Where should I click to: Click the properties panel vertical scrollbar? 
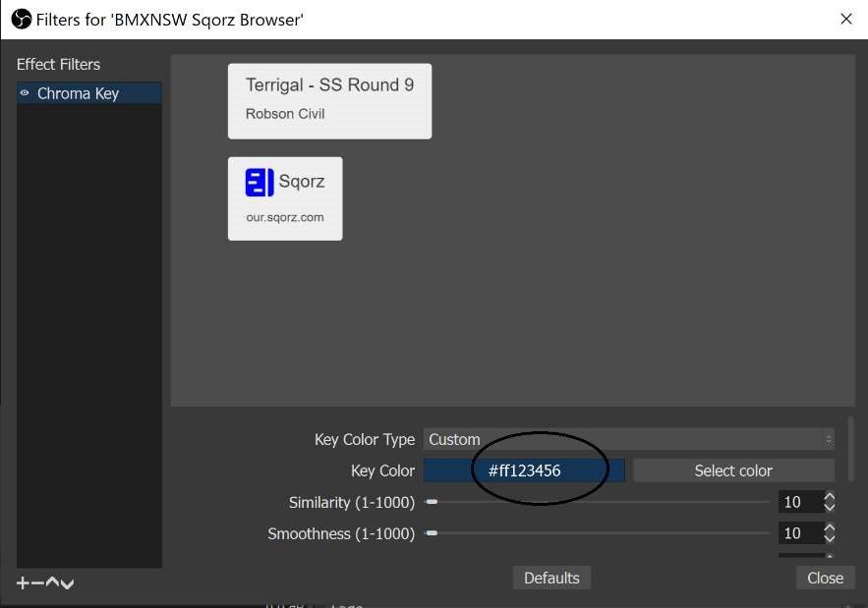[850, 449]
